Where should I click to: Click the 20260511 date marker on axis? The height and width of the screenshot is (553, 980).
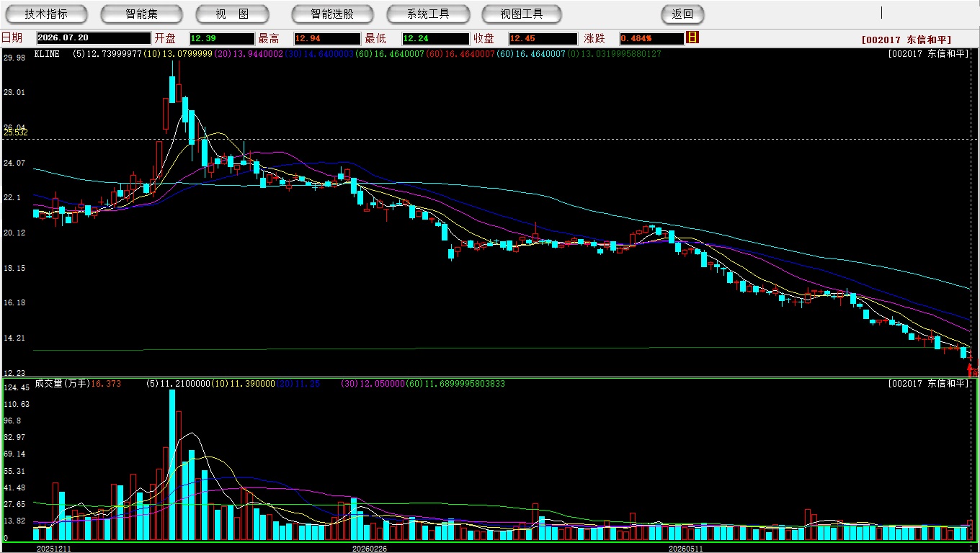(685, 549)
